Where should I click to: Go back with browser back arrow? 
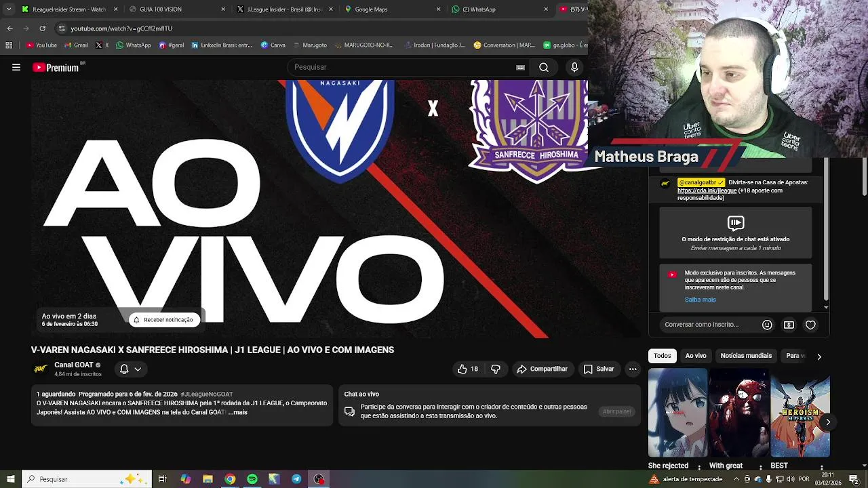coord(9,28)
